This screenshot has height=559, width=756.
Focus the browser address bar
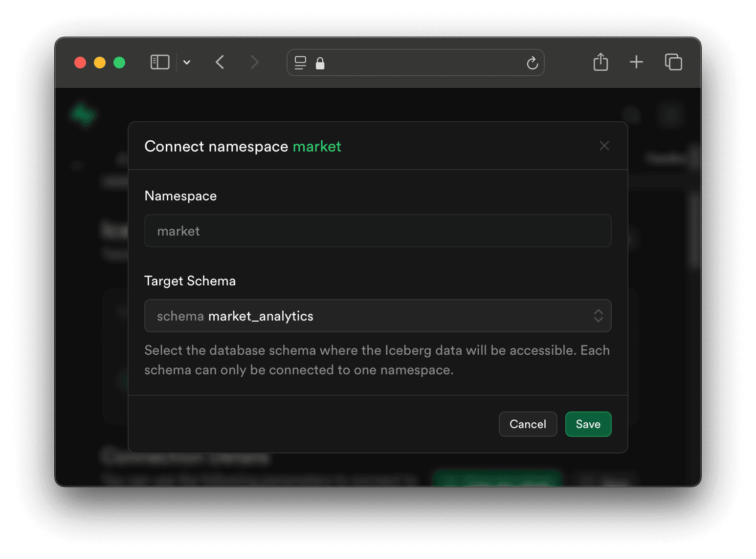click(x=421, y=63)
